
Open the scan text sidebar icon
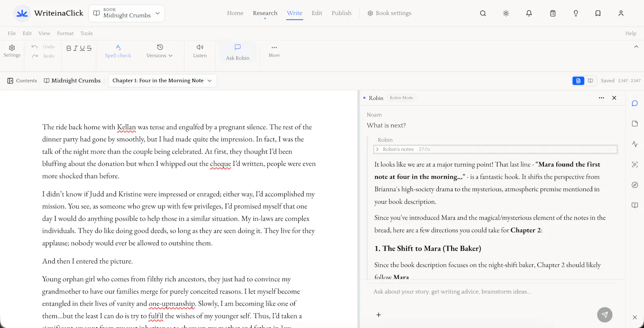pos(635,164)
